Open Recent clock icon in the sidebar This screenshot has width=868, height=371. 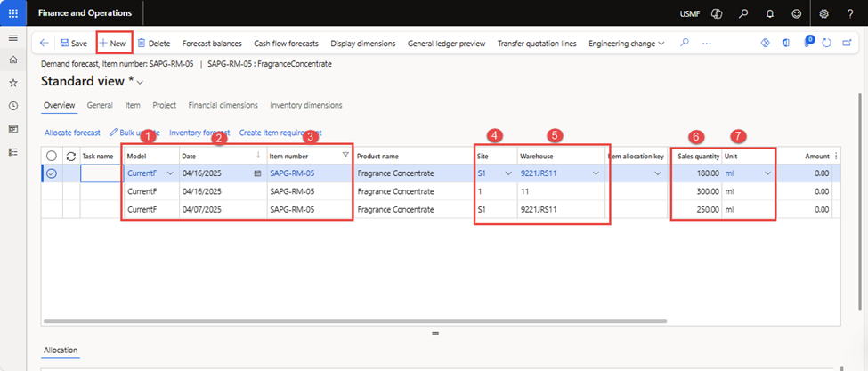pyautogui.click(x=13, y=106)
